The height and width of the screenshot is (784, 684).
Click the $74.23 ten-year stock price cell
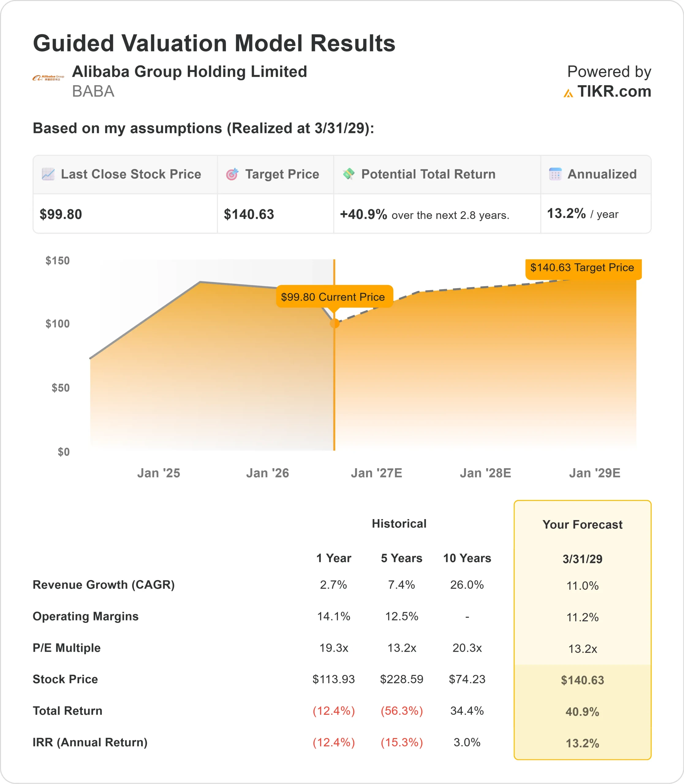(x=467, y=680)
